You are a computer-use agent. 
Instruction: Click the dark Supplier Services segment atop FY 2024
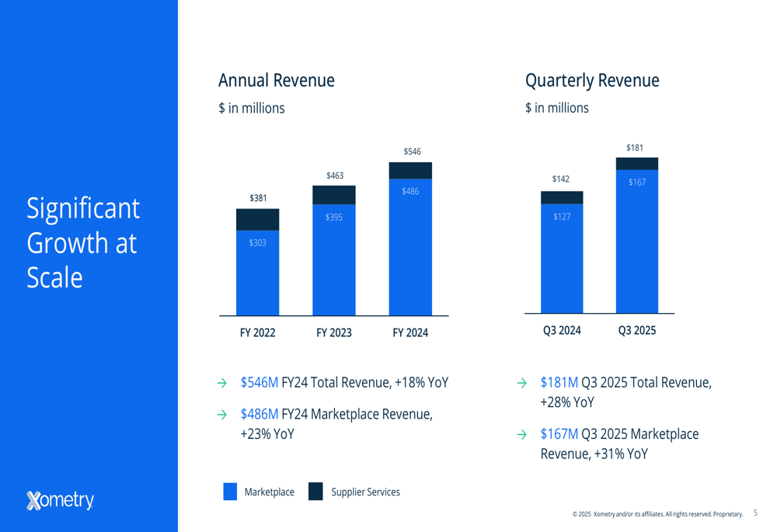410,170
